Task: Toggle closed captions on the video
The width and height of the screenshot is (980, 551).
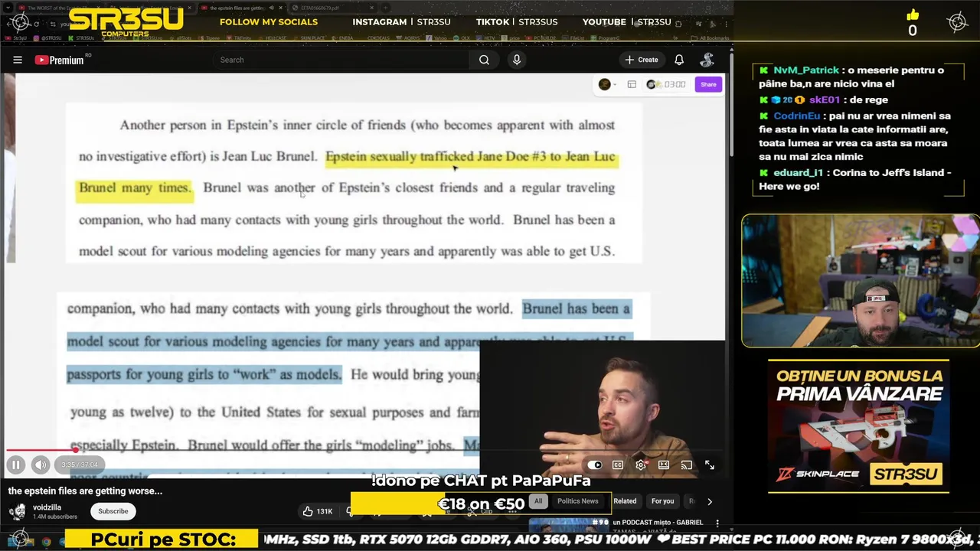Action: 618,465
